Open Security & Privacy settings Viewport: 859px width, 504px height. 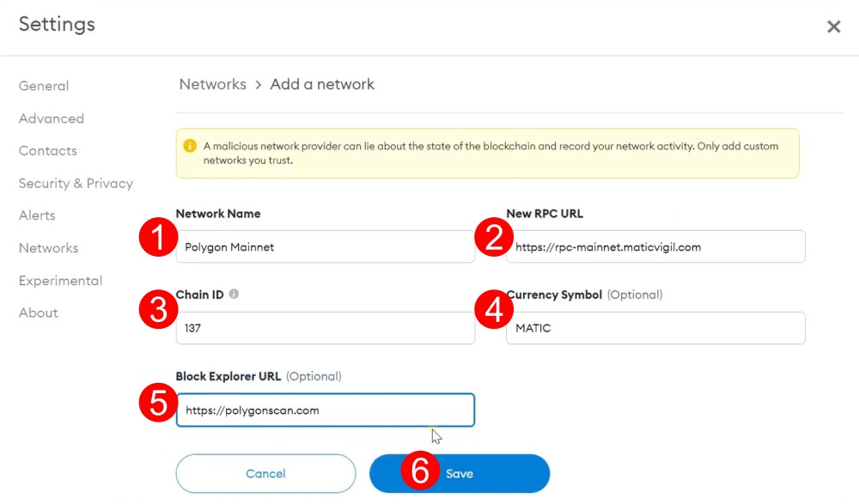click(x=76, y=184)
